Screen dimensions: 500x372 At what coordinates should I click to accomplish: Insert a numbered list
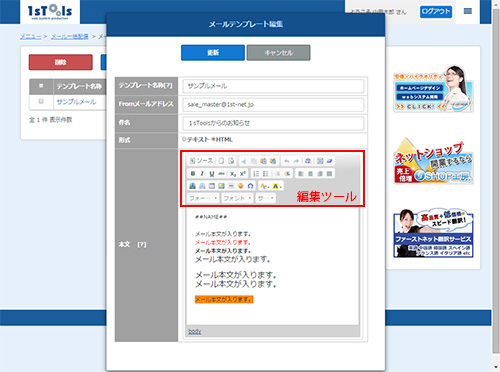coord(256,174)
